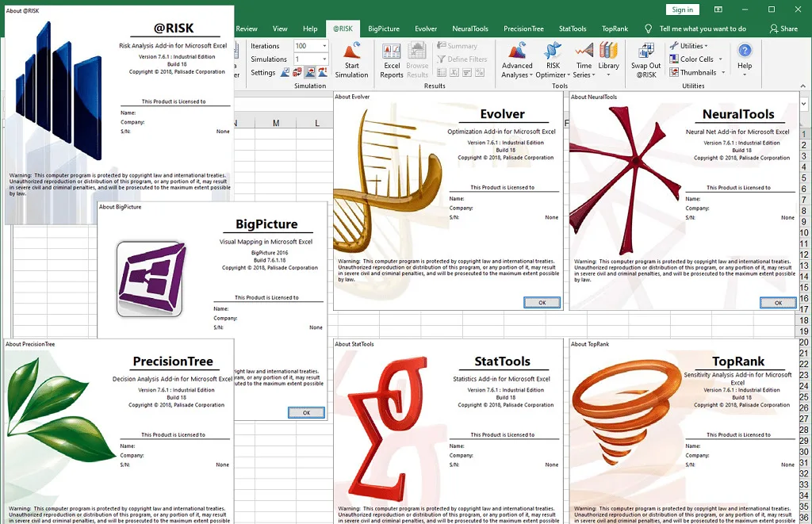Select the @RISK ribbon tab
Viewport: 812px width, 524px height.
click(343, 29)
